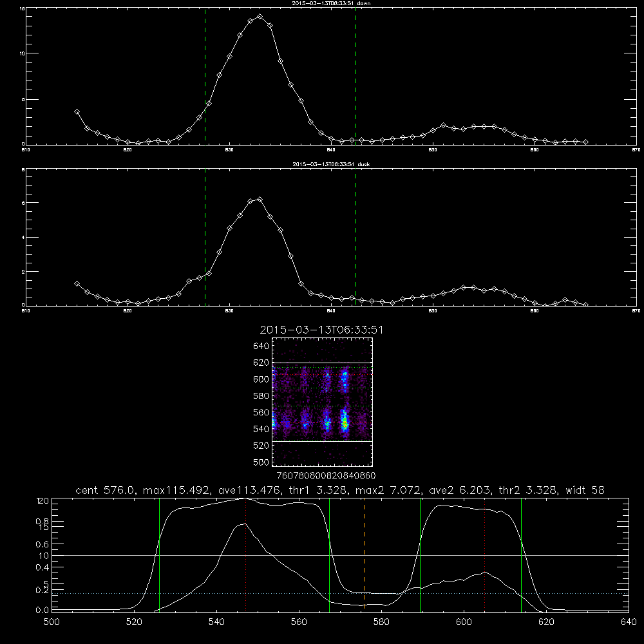
Task: Click the 'max2 7.072' value in bottom title
Action: [388, 490]
